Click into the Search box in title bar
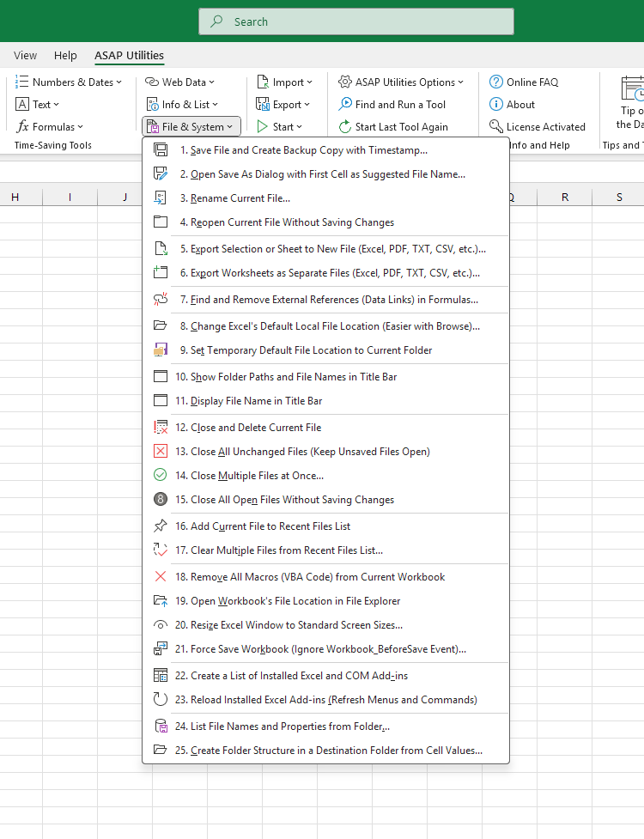This screenshot has width=644, height=839. (x=356, y=21)
